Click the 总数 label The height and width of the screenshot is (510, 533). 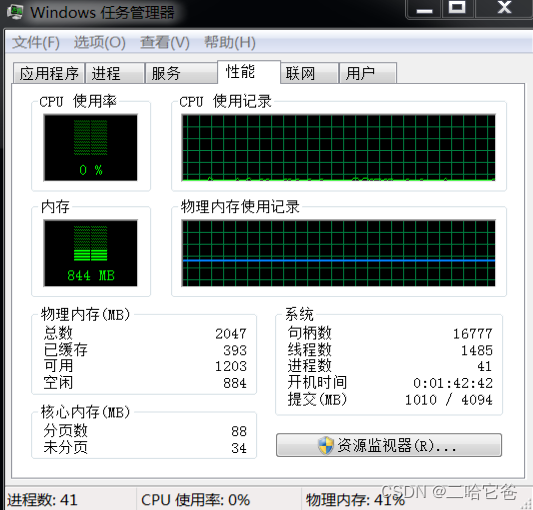pyautogui.click(x=58, y=333)
